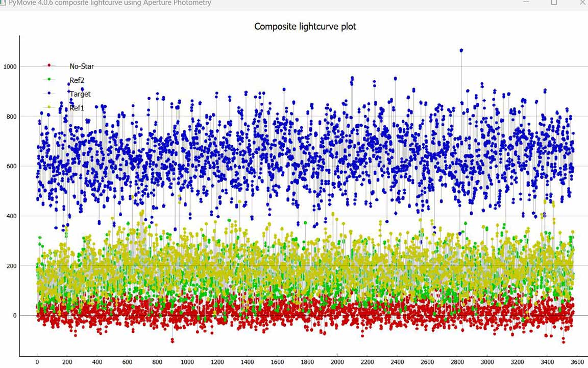Click the highest blue Target data point
The width and height of the screenshot is (588, 368).
[461, 50]
